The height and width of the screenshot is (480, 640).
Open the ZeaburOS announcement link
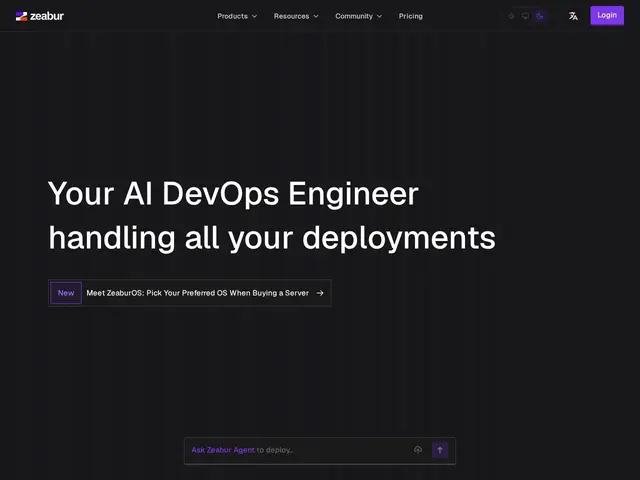190,293
